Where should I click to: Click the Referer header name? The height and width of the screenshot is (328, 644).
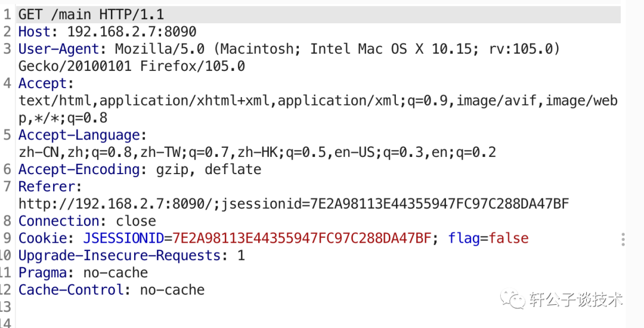coord(49,187)
